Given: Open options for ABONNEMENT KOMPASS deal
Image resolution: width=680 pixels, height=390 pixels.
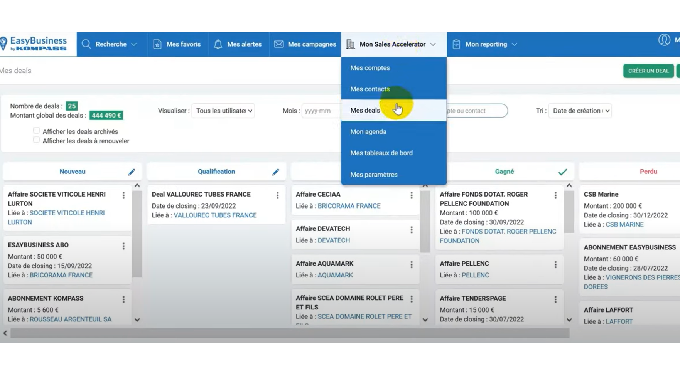Looking at the screenshot, I should [124, 300].
